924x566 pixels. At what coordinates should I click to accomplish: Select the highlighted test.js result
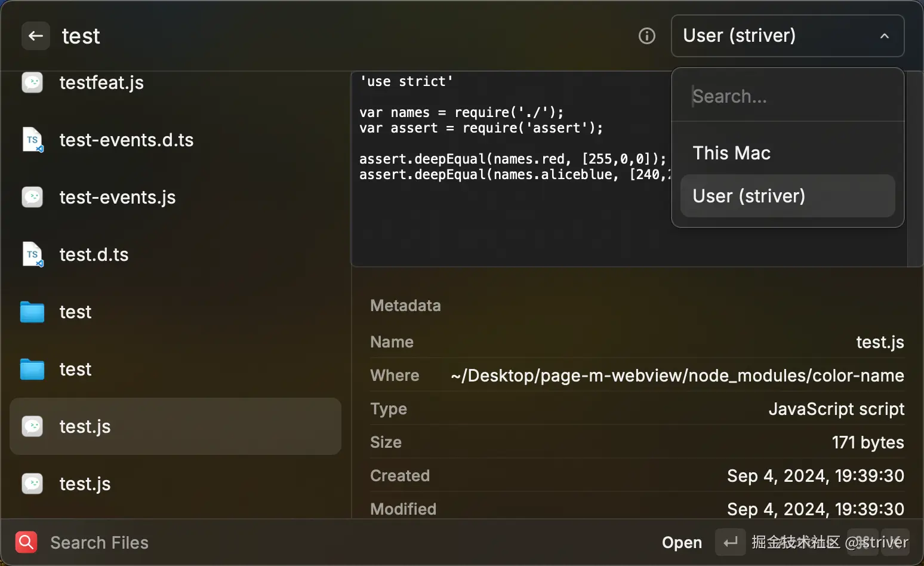[175, 426]
